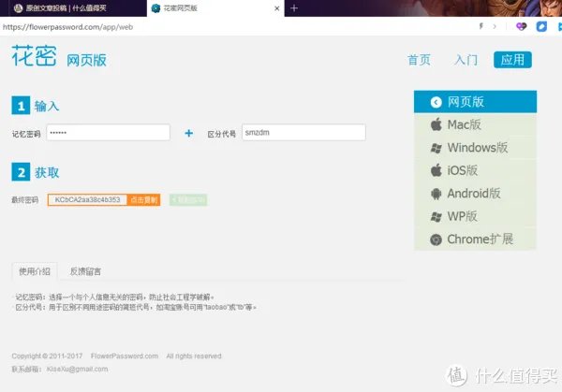Viewport: 562px width, 392px height.
Task: Click the address bar URL flowerpassword.com
Action: coord(67,27)
